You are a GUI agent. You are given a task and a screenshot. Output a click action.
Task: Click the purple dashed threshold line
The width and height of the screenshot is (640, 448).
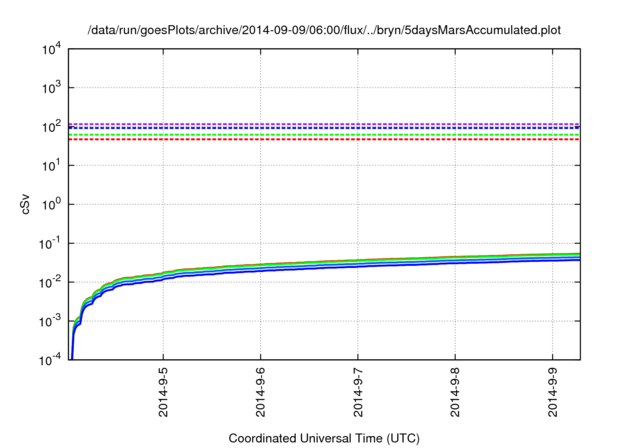click(x=324, y=124)
